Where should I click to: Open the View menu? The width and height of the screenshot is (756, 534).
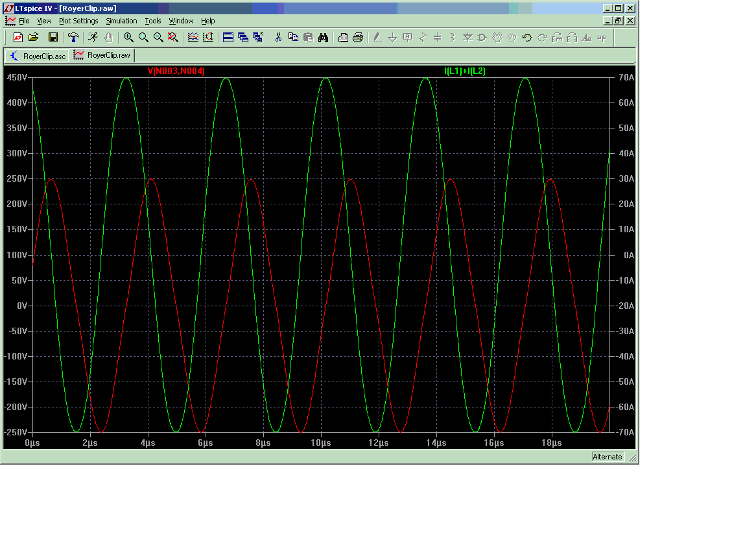point(44,21)
